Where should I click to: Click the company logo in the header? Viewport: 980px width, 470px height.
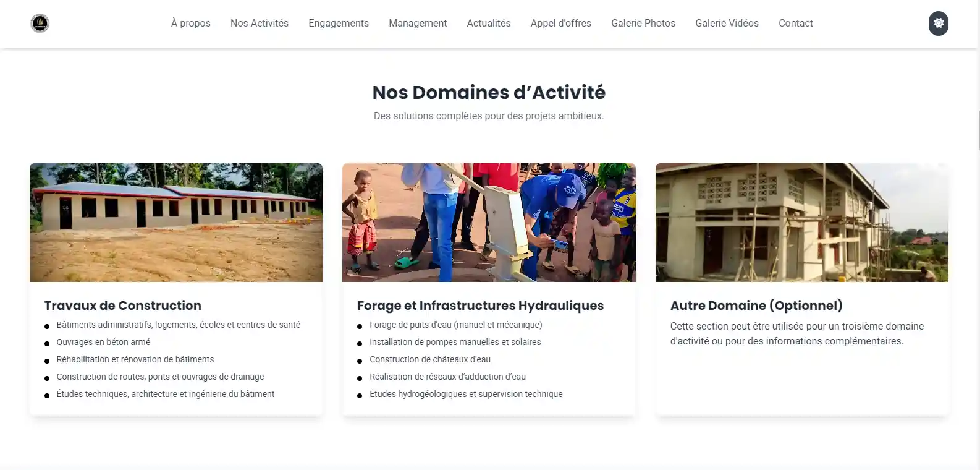click(x=40, y=23)
